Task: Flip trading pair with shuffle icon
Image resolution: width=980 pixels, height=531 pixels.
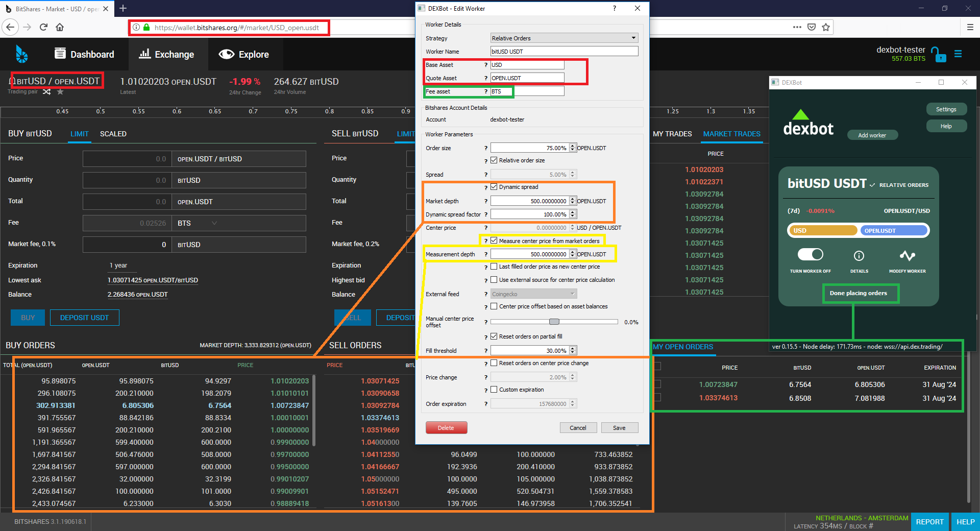Action: 46,92
